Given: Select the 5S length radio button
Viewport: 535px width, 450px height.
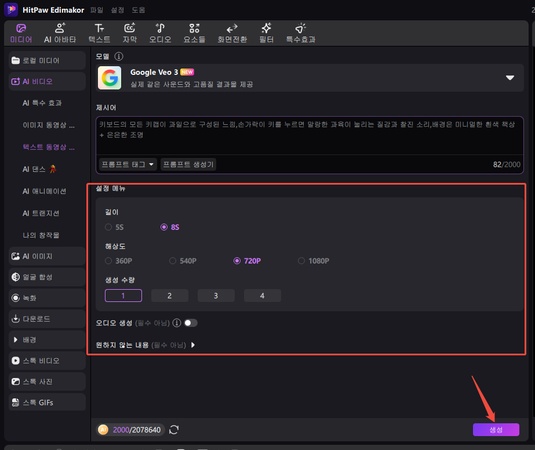Looking at the screenshot, I should click(x=109, y=227).
